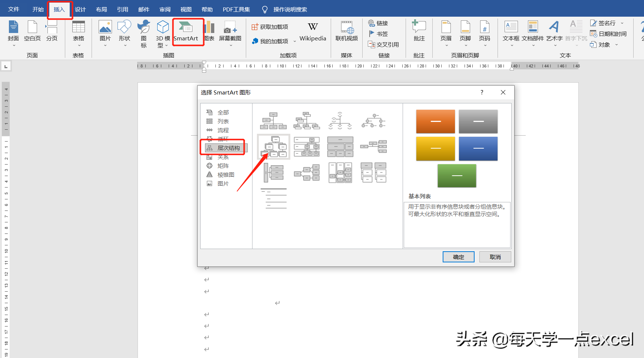Switch to the View (视图) tab
Screen dimensions: 644x358
pyautogui.click(x=186, y=9)
